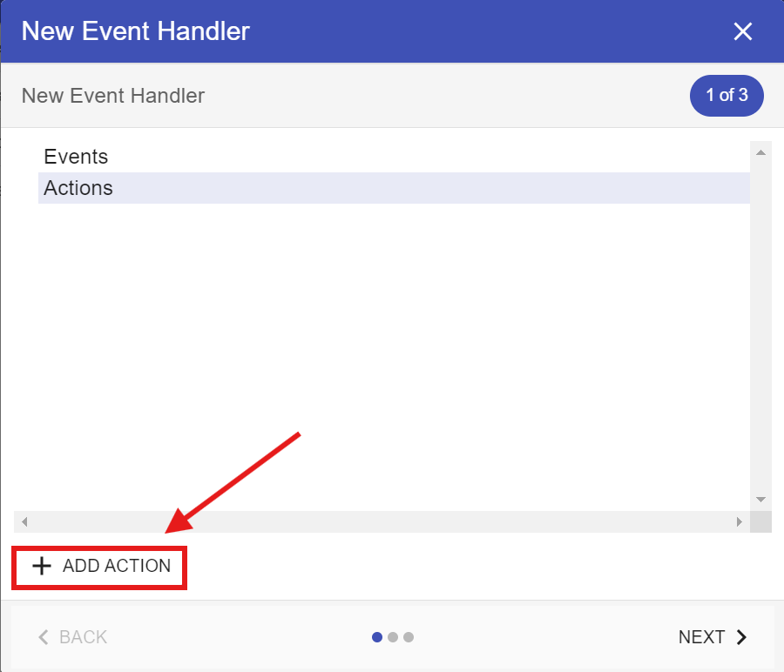The width and height of the screenshot is (784, 672).
Task: Click the vertical scrollbar down arrow
Action: pyautogui.click(x=760, y=500)
